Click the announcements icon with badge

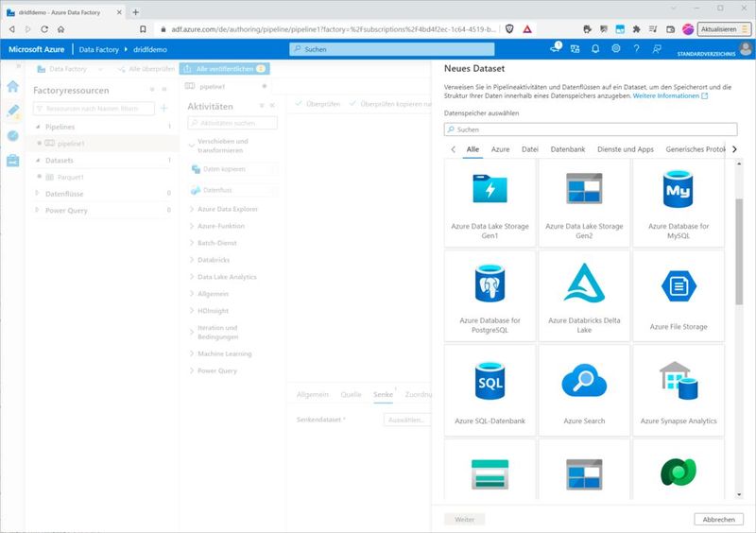click(556, 48)
